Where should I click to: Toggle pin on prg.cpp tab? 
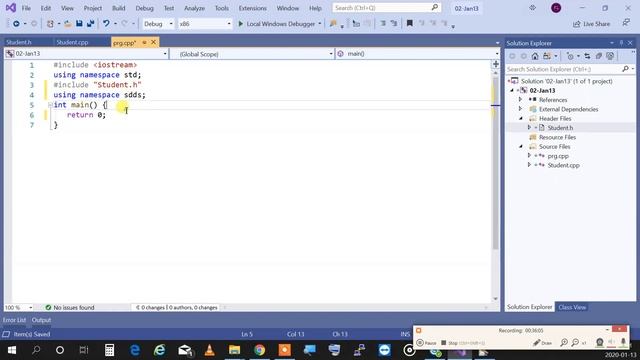(x=144, y=42)
